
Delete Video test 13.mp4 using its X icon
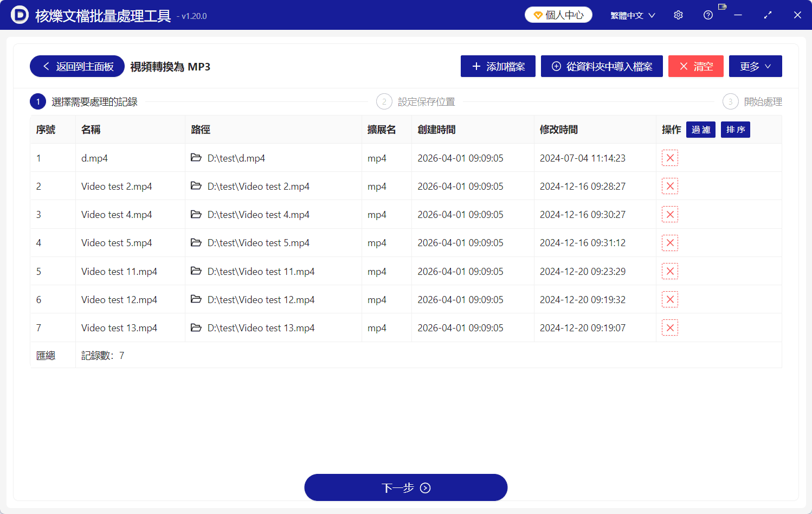[670, 327]
